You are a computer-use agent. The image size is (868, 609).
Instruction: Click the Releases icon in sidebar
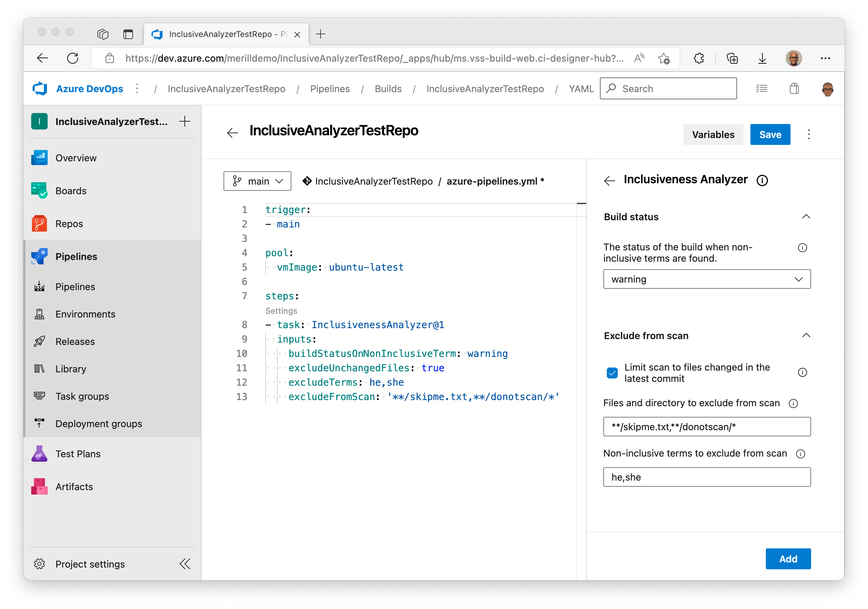pos(41,341)
